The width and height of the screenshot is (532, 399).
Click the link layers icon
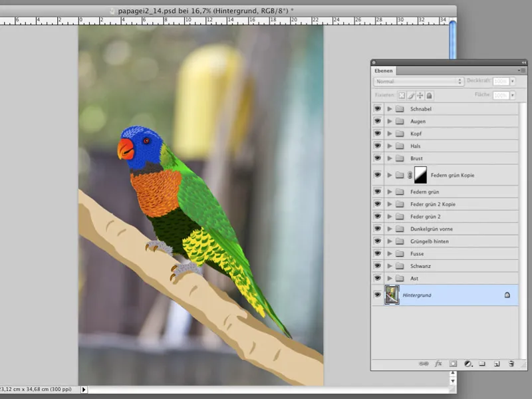(x=424, y=364)
